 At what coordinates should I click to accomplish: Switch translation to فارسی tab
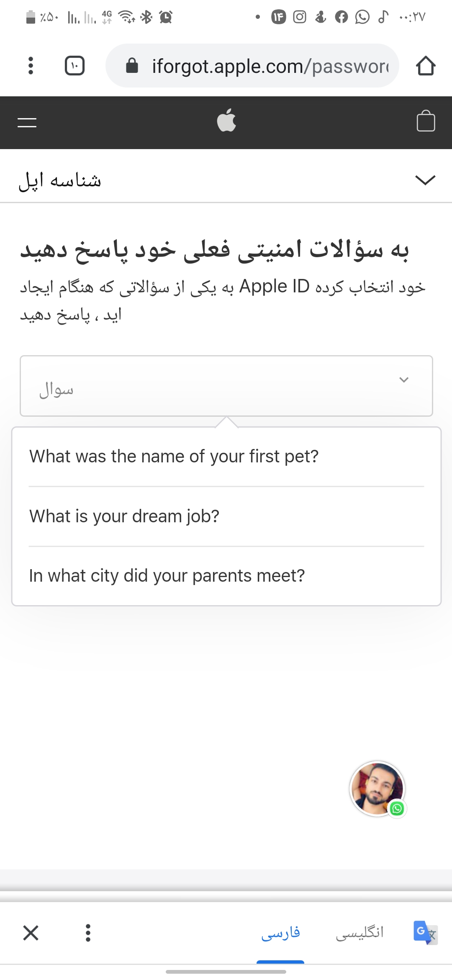tap(280, 933)
